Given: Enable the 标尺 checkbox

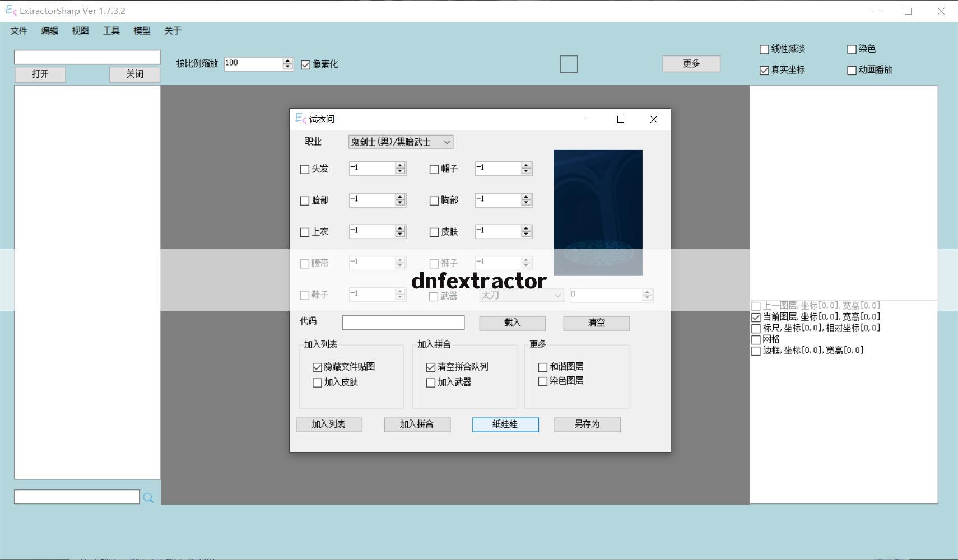Looking at the screenshot, I should (x=756, y=328).
